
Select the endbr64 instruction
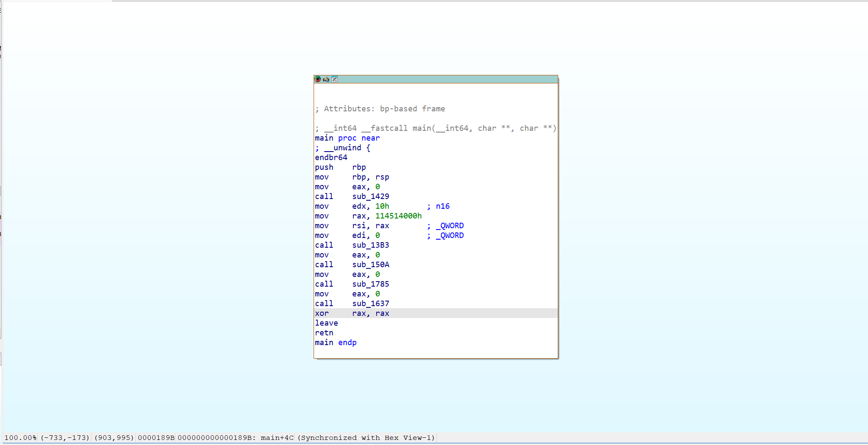coord(331,157)
